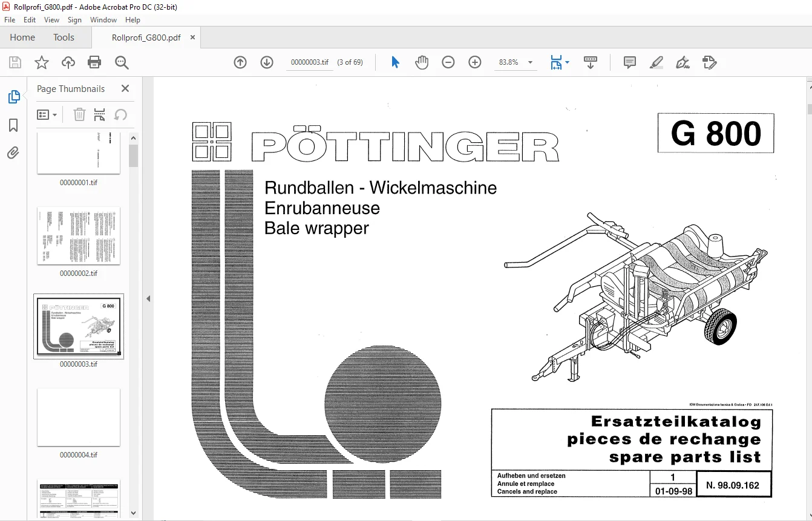Image resolution: width=812 pixels, height=521 pixels.
Task: Close the Page Thumbnails panel
Action: click(125, 88)
